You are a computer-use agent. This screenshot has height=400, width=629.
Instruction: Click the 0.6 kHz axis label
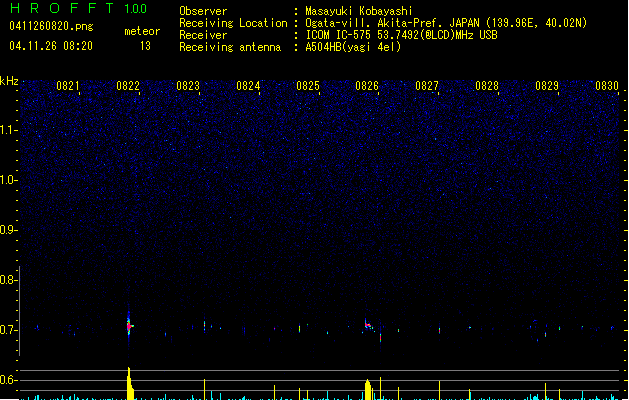[8, 380]
